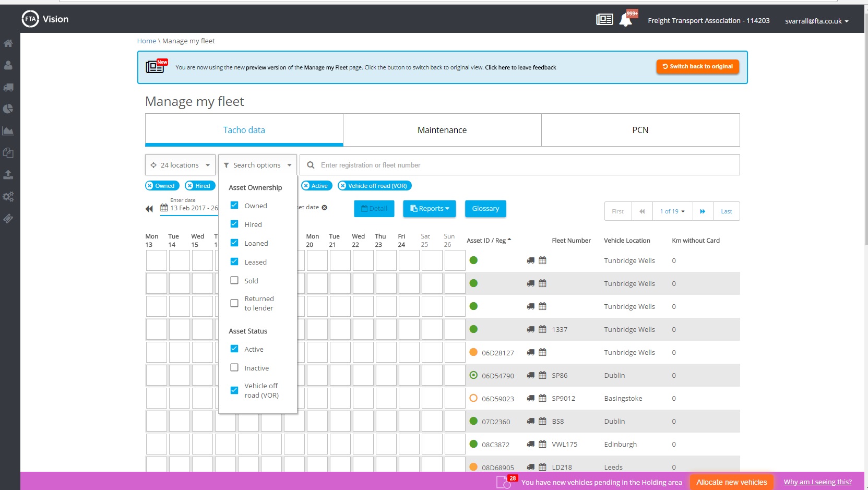Viewport: 868px width, 490px height.
Task: Remove the Hired filter chip
Action: click(189, 186)
